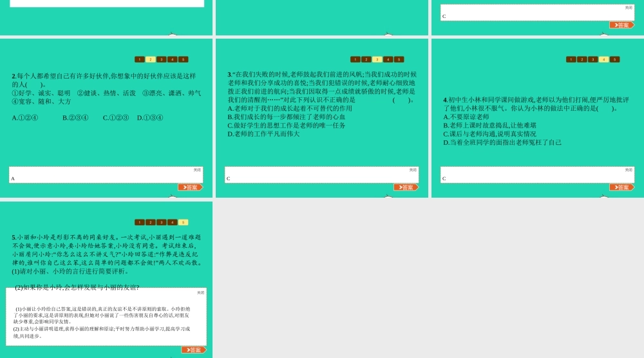Select page tab 2 on question 3 slide
Viewport: 644px width, 358px height.
coord(366,59)
